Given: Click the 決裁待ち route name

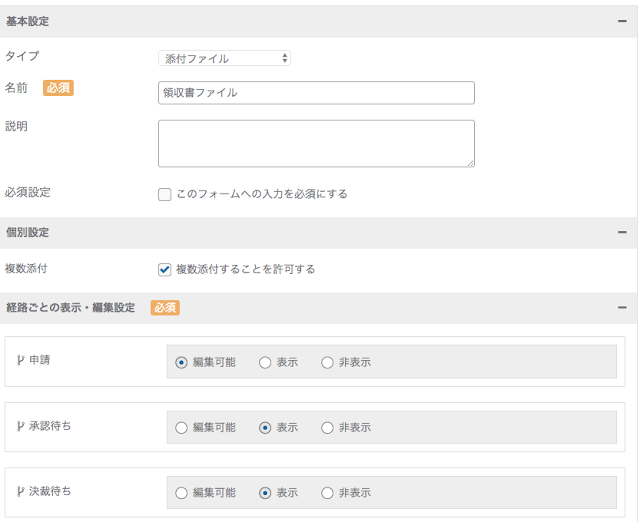Looking at the screenshot, I should (50, 491).
